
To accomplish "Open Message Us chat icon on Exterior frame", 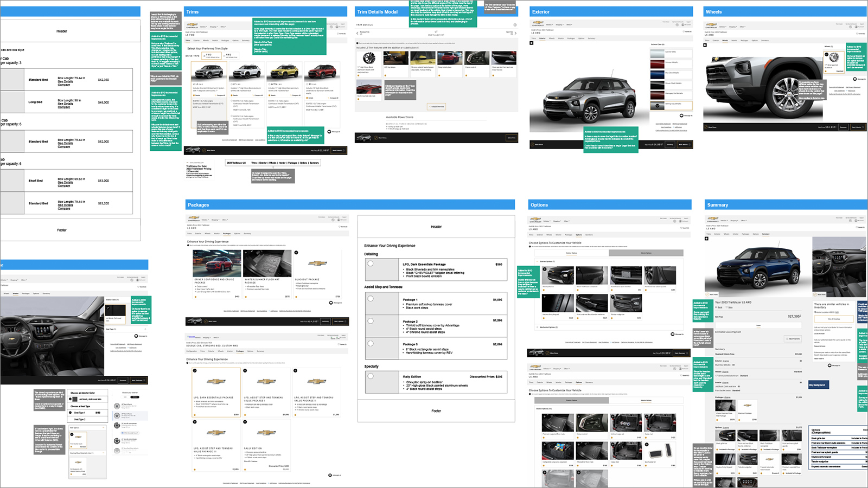I will point(682,115).
